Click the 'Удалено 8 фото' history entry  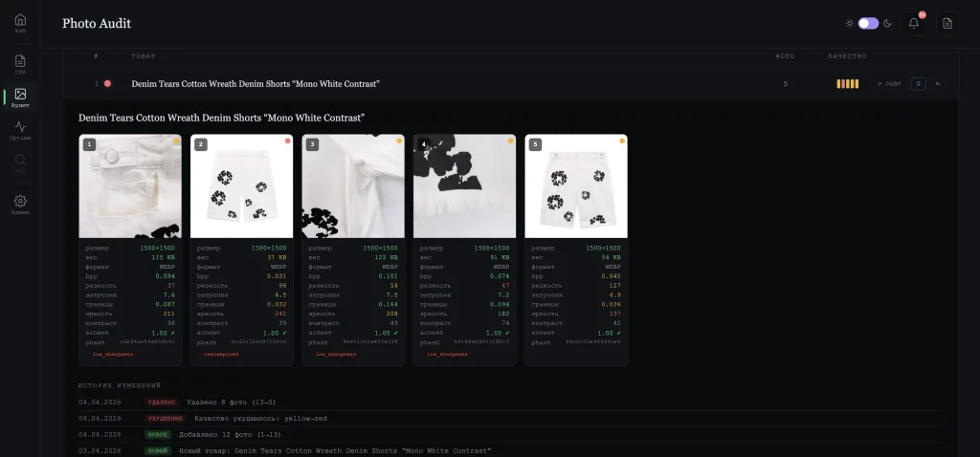pos(231,403)
